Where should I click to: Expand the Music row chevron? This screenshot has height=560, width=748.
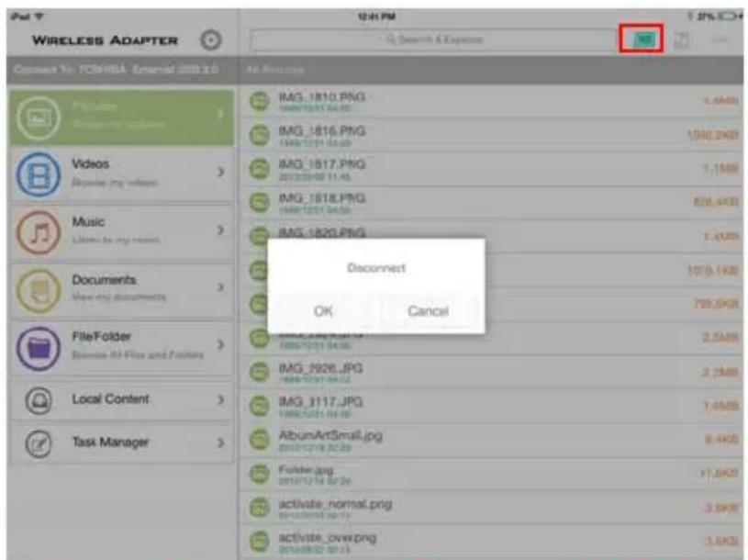pyautogui.click(x=220, y=230)
